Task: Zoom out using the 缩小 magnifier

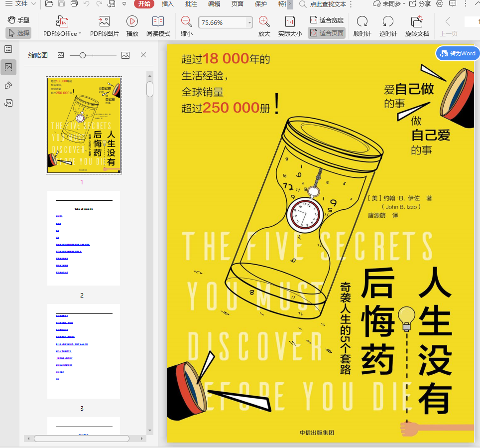Action: click(x=186, y=22)
